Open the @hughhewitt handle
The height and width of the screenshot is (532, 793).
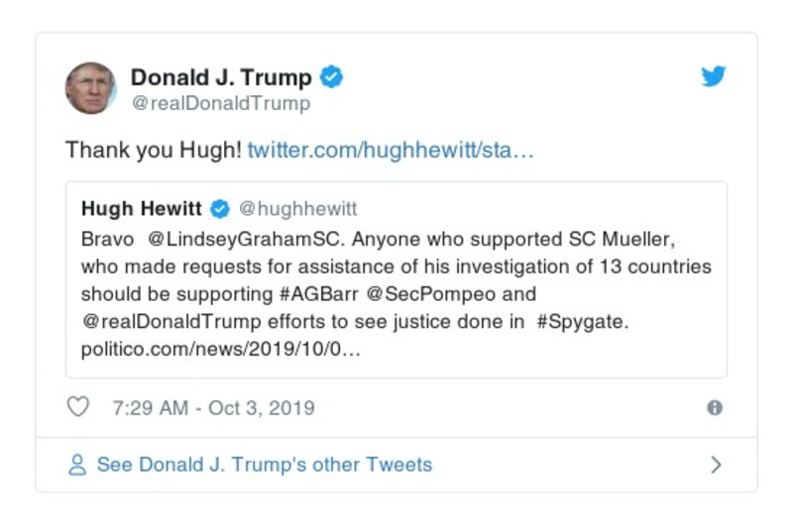coord(298,209)
